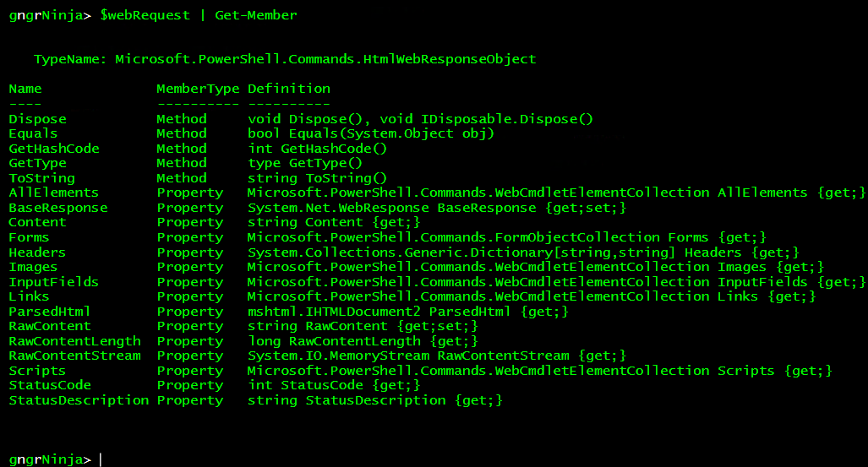Click the InputFields property name

click(54, 282)
